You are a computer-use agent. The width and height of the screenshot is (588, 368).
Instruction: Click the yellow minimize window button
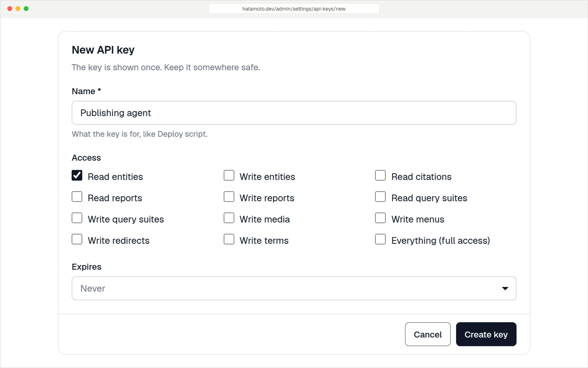pyautogui.click(x=18, y=9)
